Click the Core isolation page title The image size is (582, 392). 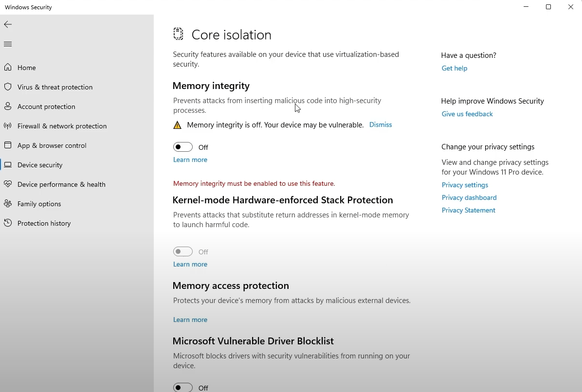pos(231,35)
